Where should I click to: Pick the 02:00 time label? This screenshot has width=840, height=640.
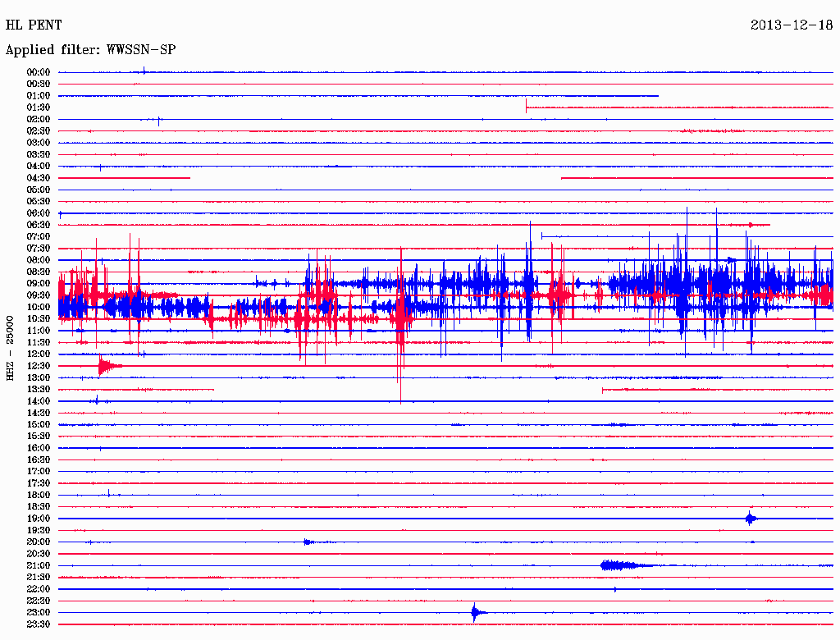point(39,120)
